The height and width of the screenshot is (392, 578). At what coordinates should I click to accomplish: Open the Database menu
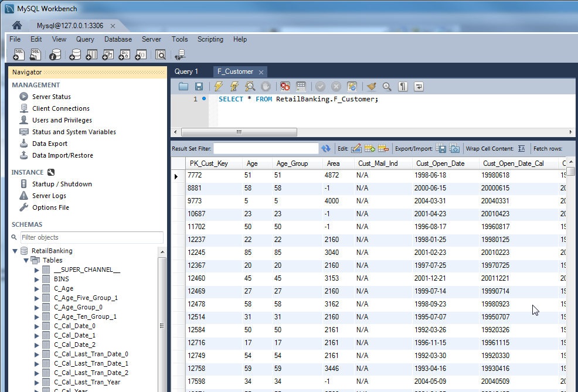[118, 39]
